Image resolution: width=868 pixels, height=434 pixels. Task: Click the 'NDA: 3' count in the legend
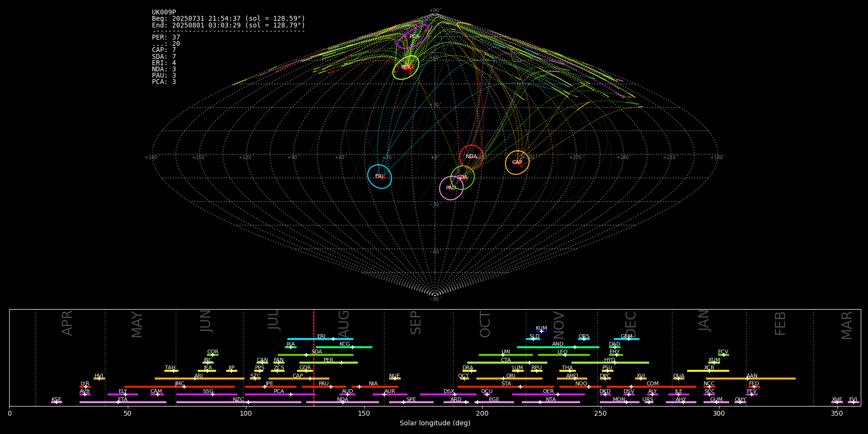tap(164, 69)
